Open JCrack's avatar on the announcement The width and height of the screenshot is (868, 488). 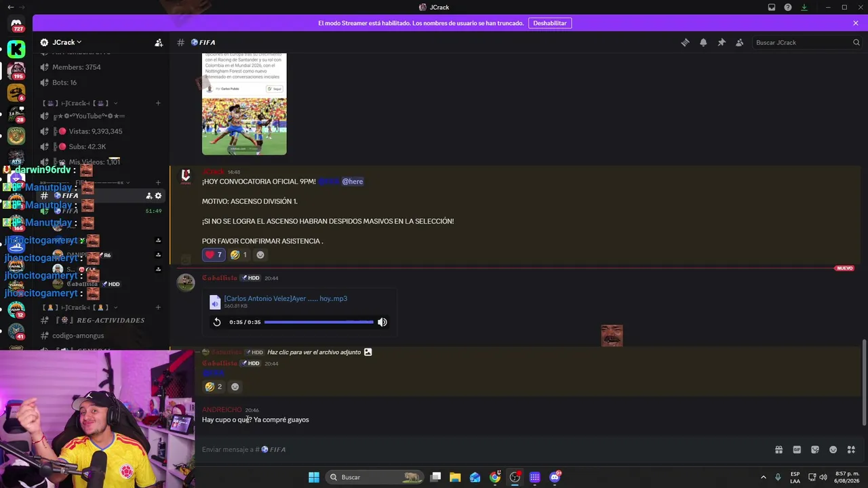pyautogui.click(x=186, y=176)
